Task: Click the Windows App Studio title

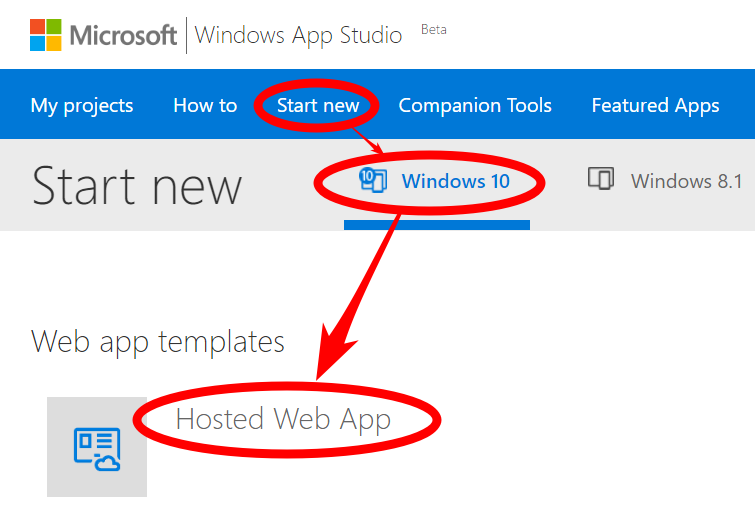Action: (x=298, y=36)
